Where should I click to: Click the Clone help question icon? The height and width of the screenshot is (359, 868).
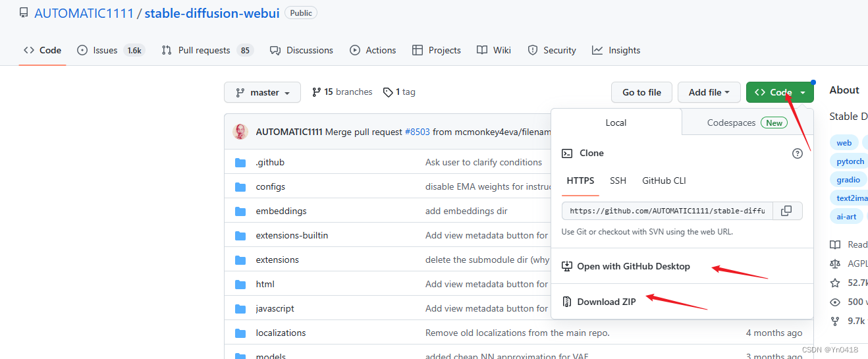[x=798, y=153]
